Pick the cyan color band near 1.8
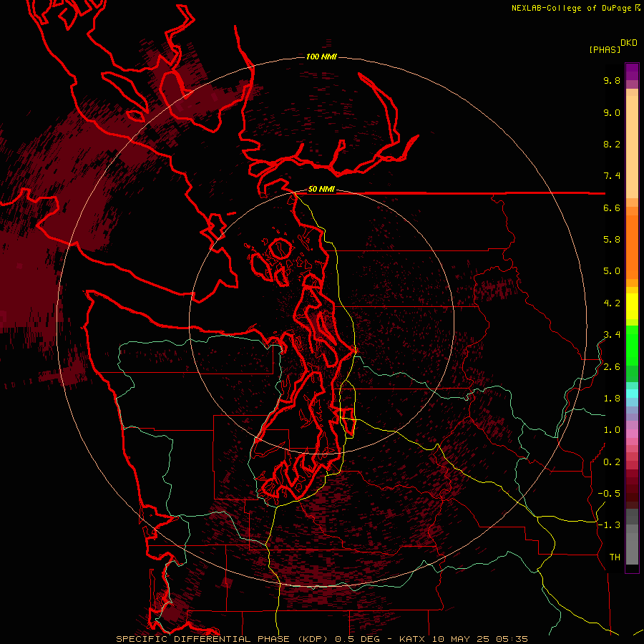This screenshot has width=644, height=644. click(632, 393)
